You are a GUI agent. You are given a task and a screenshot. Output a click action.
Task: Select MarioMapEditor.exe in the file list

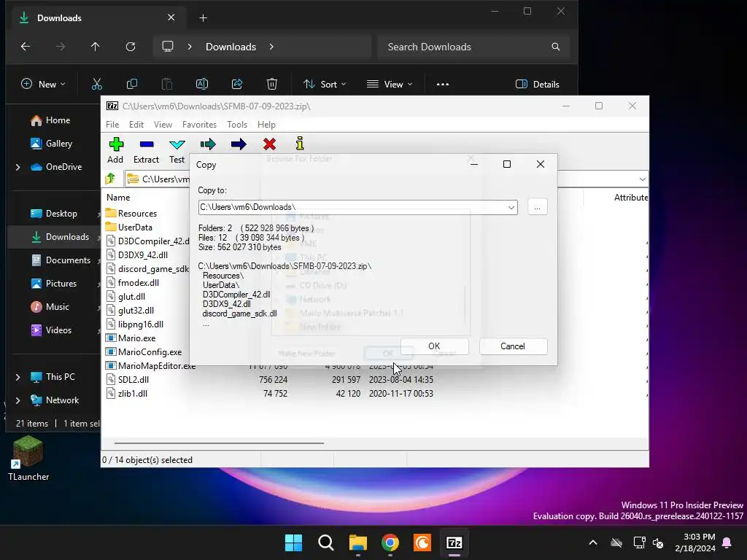pos(150,366)
